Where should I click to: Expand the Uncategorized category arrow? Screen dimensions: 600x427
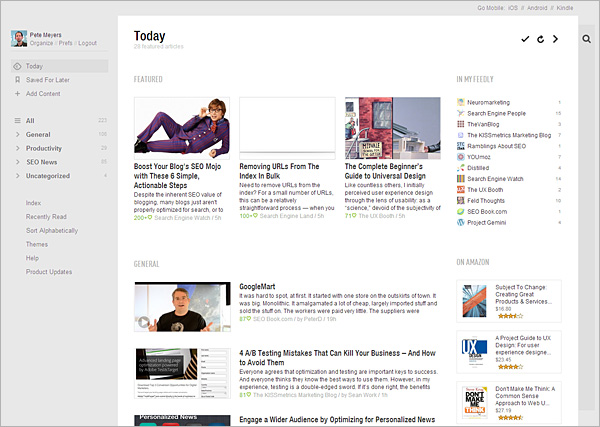[17, 176]
